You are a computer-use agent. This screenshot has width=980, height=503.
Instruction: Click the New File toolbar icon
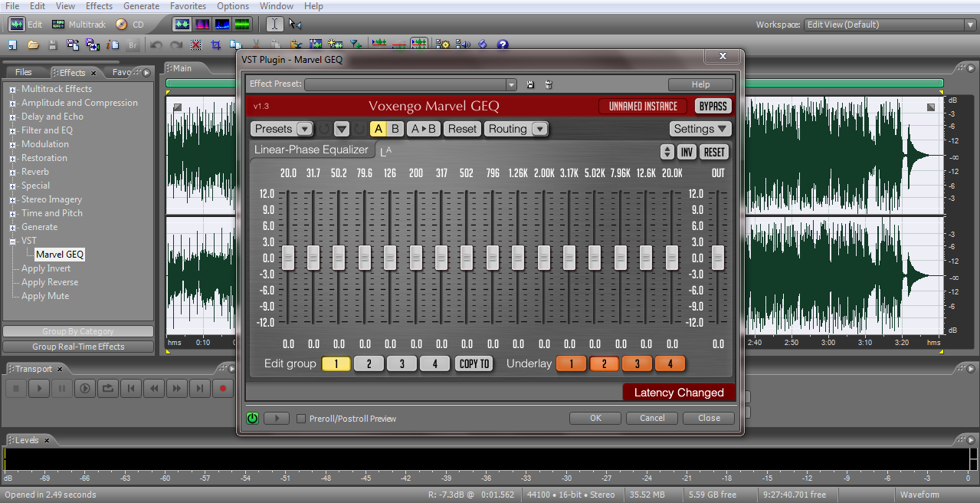(13, 44)
